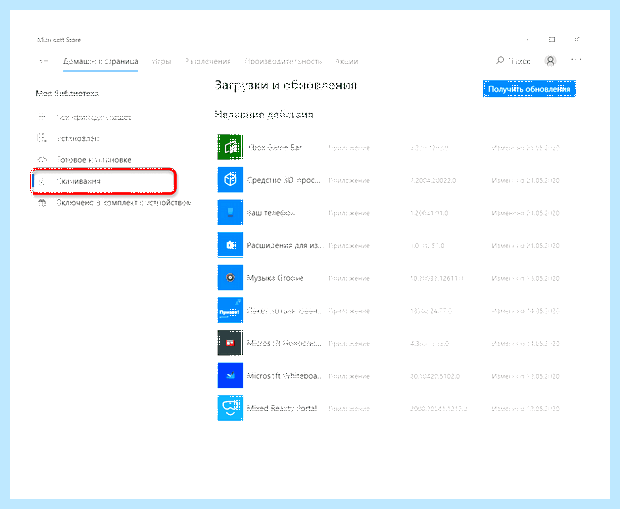Click the back arrow in the navigation bar
Viewport: 620px width, 509px height.
[x=43, y=61]
